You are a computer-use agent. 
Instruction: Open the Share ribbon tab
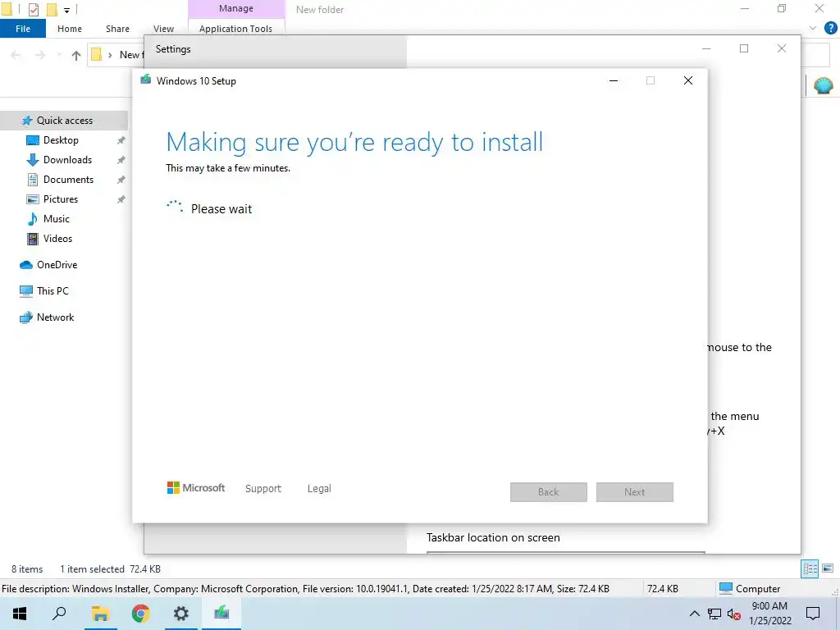117,29
